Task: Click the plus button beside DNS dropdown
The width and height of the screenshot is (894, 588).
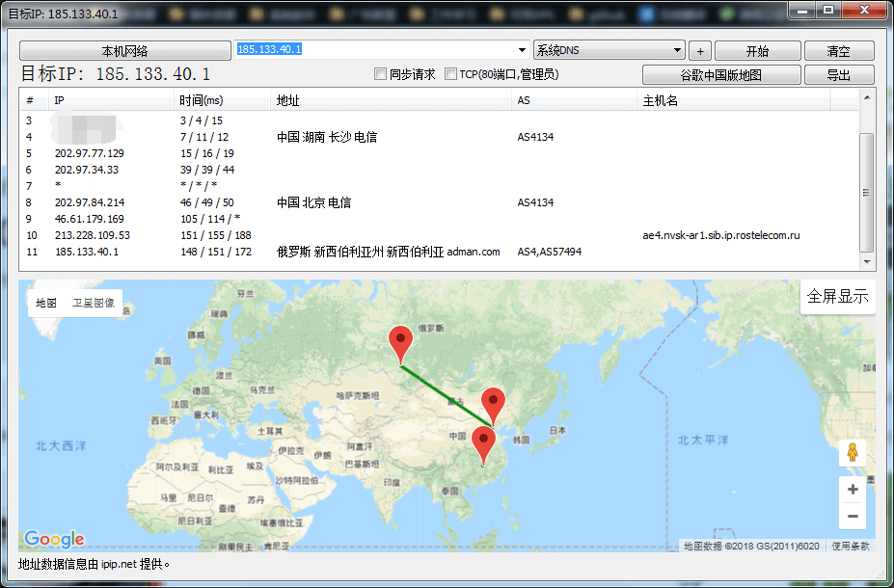Action: tap(700, 51)
